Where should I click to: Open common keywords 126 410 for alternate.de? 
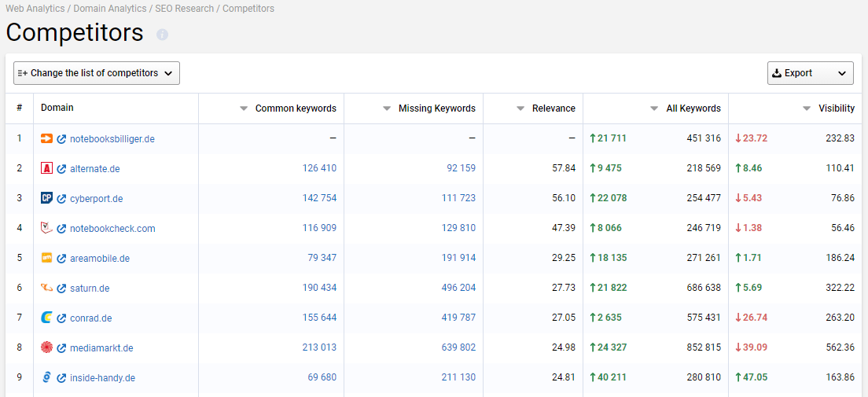pyautogui.click(x=319, y=167)
